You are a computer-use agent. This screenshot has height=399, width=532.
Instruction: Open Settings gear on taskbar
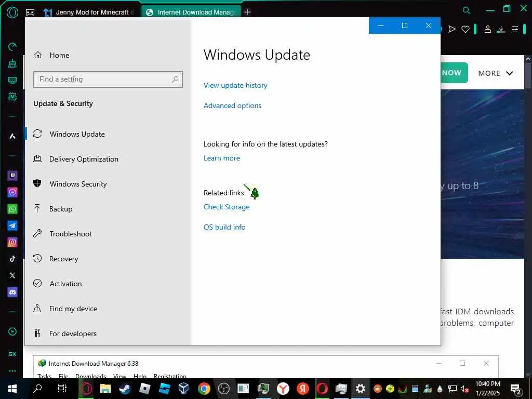click(361, 389)
